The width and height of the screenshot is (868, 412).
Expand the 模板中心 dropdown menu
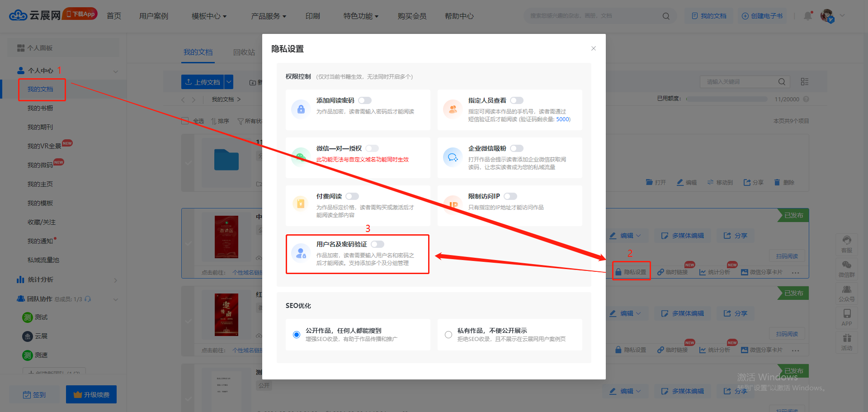209,16
